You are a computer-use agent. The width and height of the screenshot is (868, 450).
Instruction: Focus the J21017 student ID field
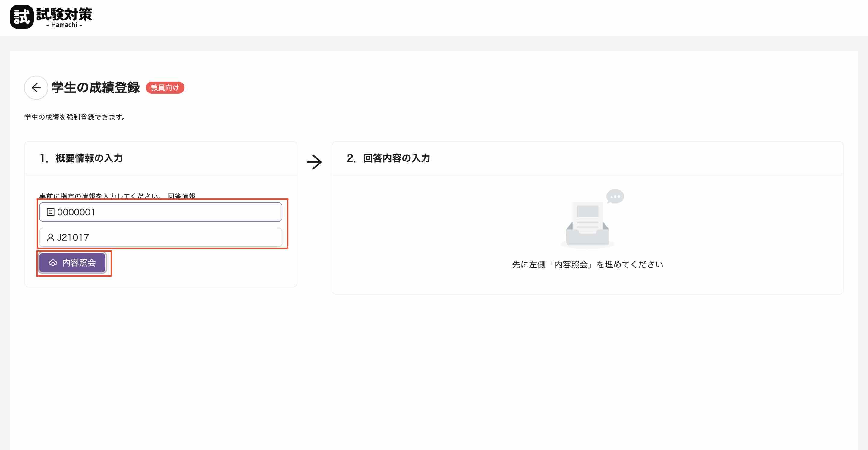(x=168, y=237)
